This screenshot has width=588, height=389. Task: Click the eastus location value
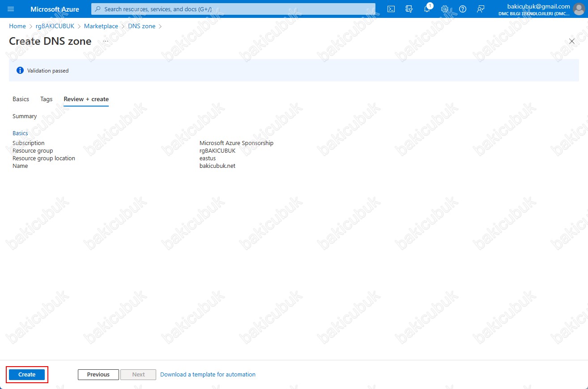coord(208,158)
